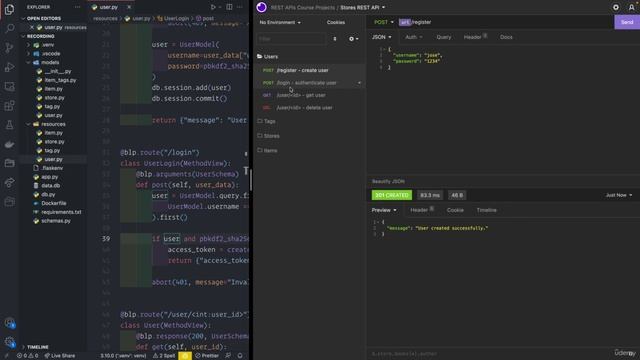Open the No Environment dropdown

tap(280, 22)
